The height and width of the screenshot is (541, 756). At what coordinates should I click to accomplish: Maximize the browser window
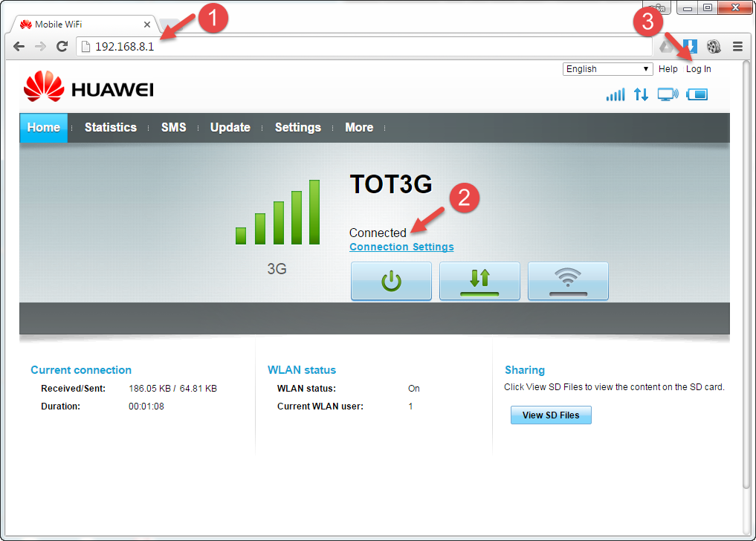point(708,7)
